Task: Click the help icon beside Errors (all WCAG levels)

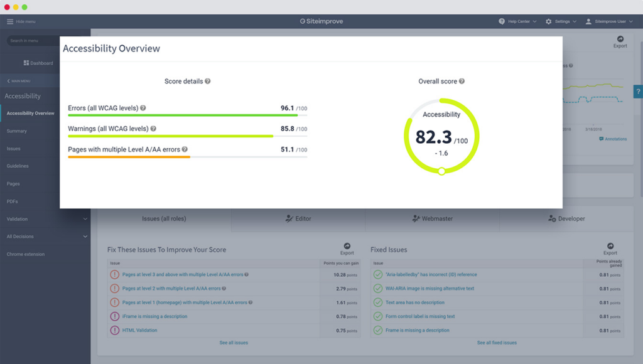Action: pos(143,107)
